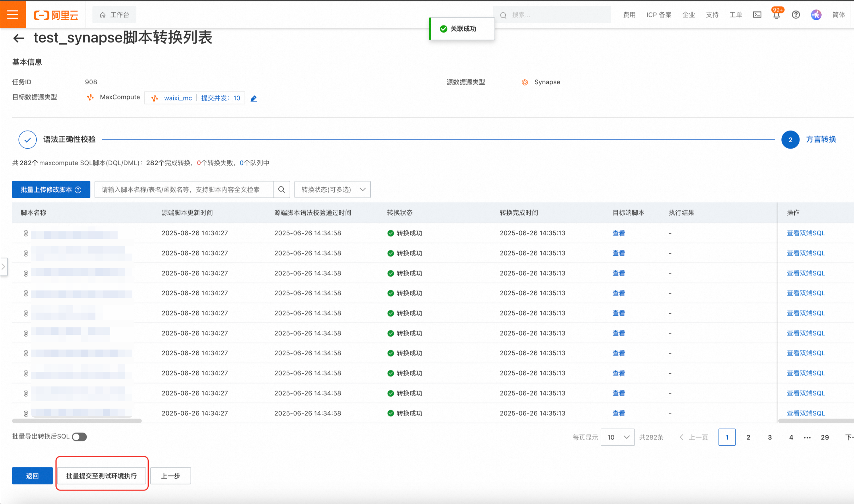This screenshot has height=504, width=854.
Task: Click the completed 语法正确性校验 step circle
Action: [27, 140]
